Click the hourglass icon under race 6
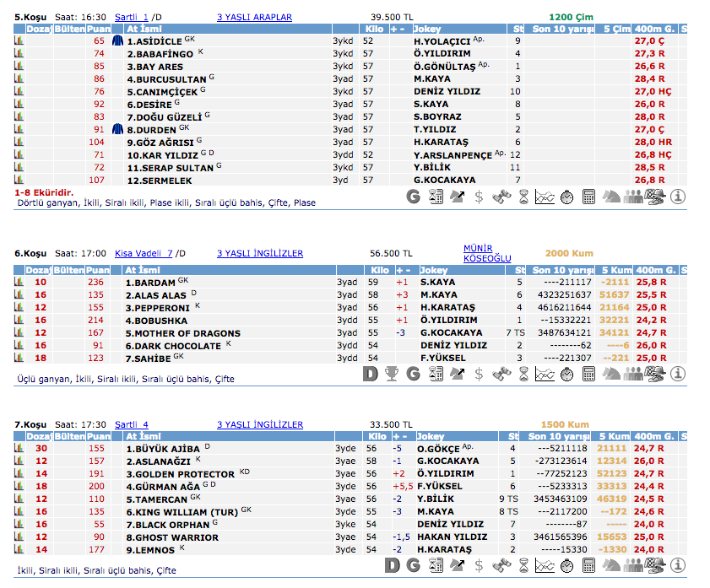This screenshot has height=588, width=710. (523, 373)
